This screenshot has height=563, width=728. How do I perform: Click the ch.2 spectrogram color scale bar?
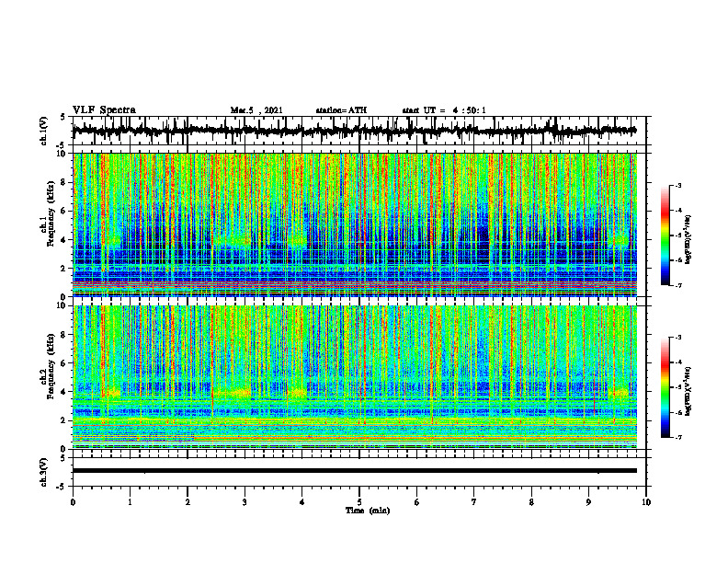[665, 387]
